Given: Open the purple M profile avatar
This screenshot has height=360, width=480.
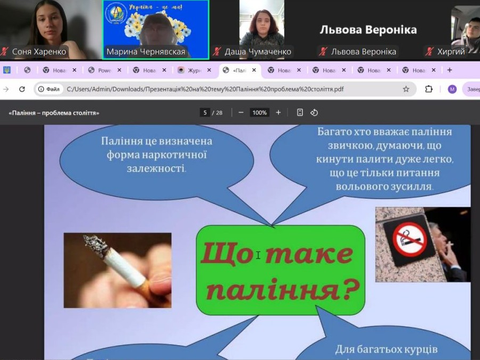Looking at the screenshot, I should pos(452,89).
